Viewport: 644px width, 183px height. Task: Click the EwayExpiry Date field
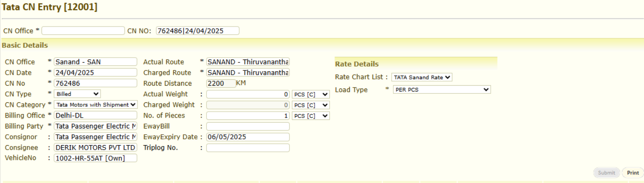pos(248,137)
